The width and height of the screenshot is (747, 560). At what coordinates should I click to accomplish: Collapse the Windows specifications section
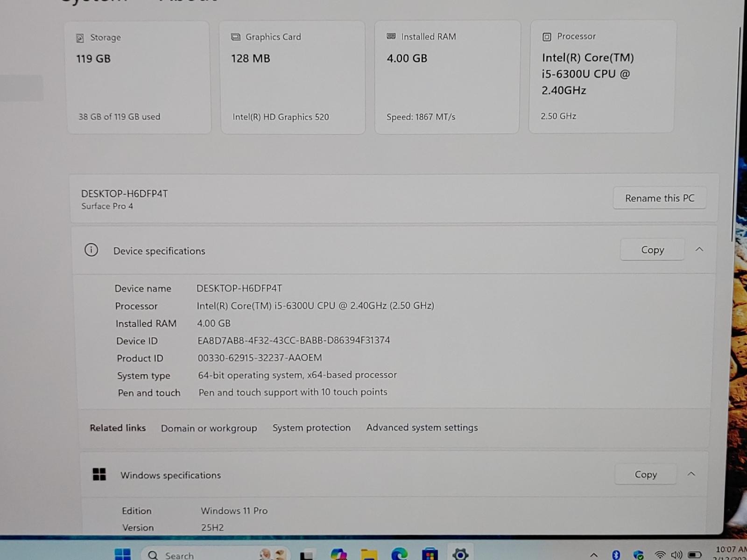(691, 474)
